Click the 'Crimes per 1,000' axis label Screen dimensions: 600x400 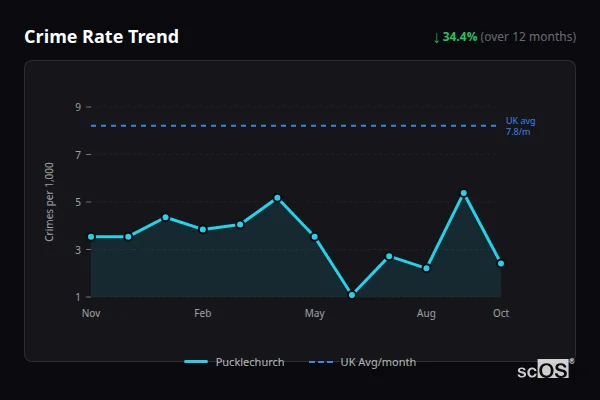pyautogui.click(x=49, y=202)
